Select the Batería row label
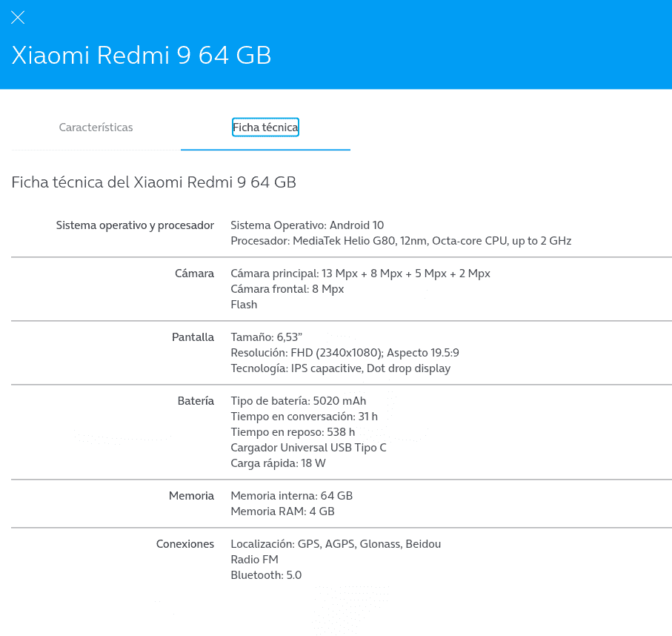Screen dimensions: 672x636 [196, 401]
